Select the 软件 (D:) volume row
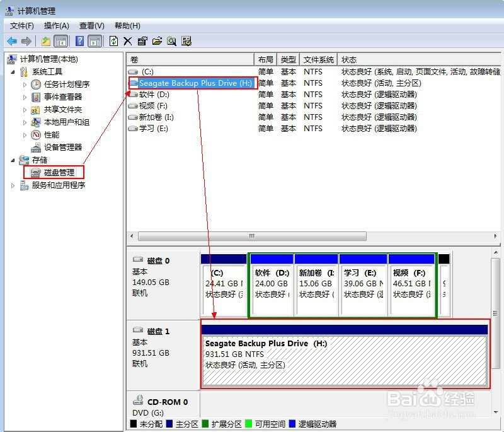The image size is (504, 432). (x=314, y=95)
